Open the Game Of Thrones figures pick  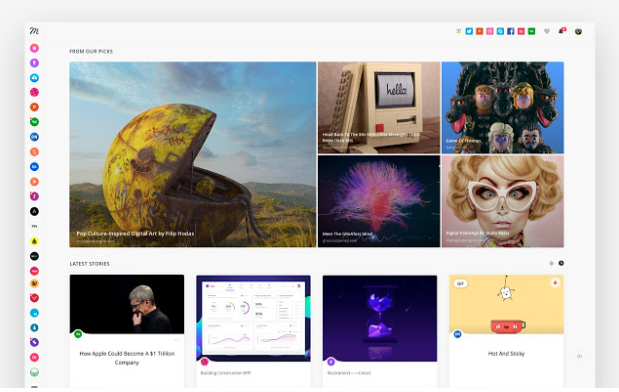tap(503, 107)
